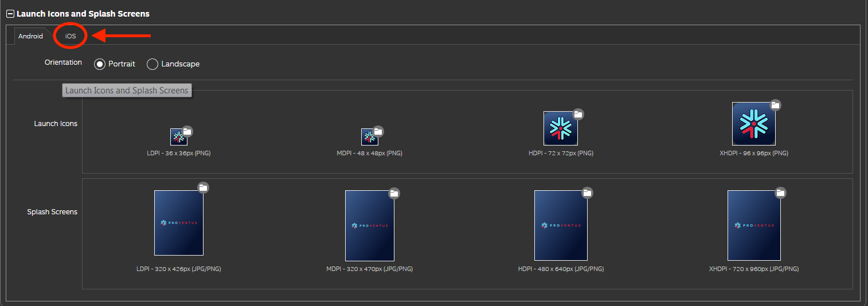Click folder icon on LDPI splash screen
Viewport: 868px width, 306px height.
tap(203, 187)
